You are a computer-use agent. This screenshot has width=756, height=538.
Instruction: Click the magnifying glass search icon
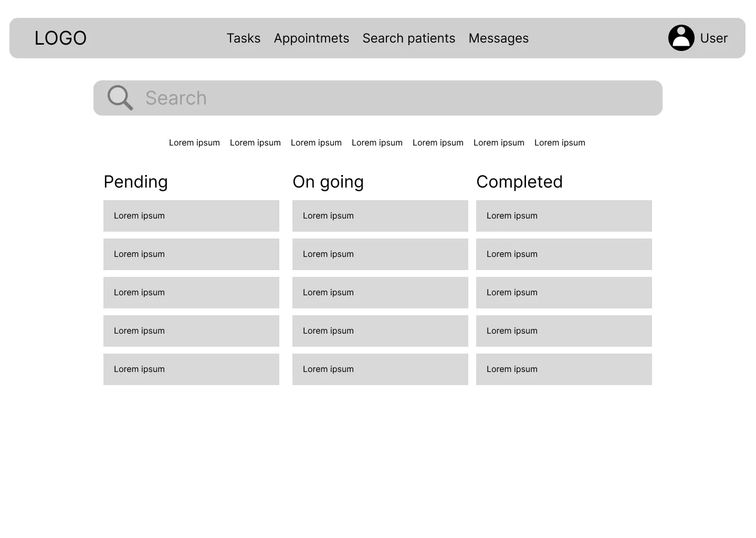pyautogui.click(x=120, y=98)
